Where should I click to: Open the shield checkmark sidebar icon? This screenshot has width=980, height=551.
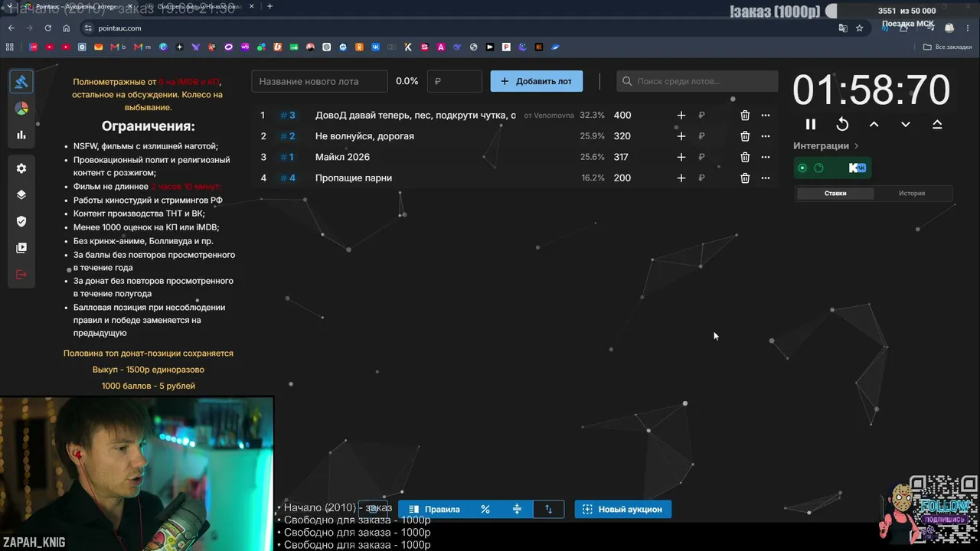click(21, 221)
